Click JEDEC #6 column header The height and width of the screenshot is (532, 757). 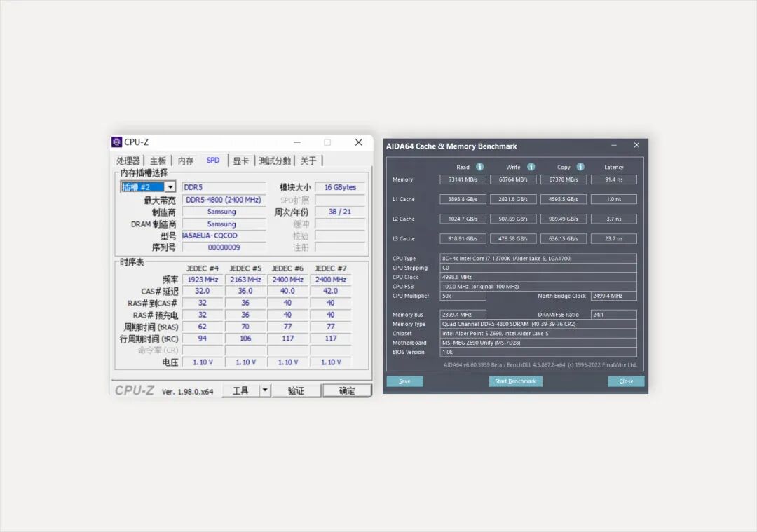pyautogui.click(x=288, y=268)
